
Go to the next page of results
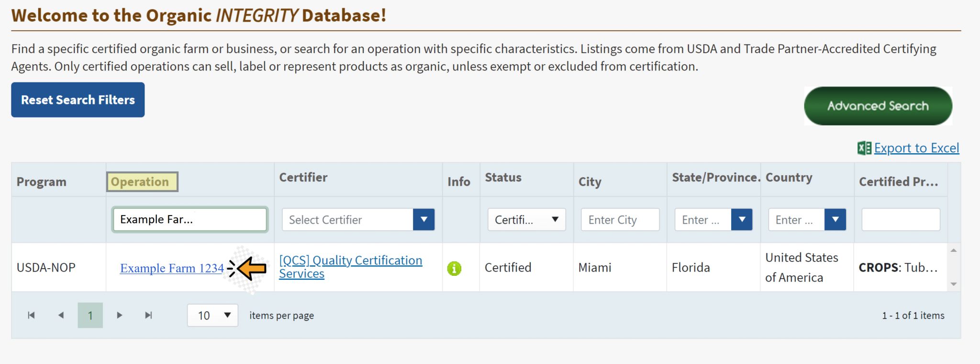pyautogui.click(x=120, y=315)
